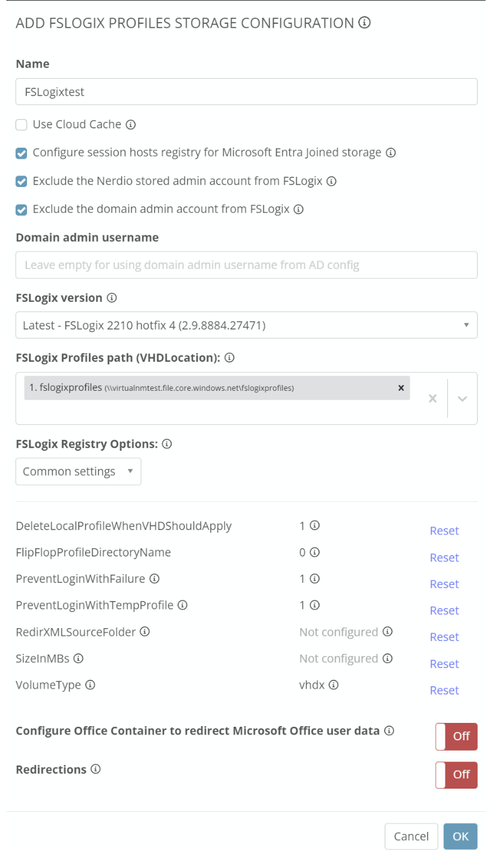497x868 pixels.
Task: Click info icon next to FSLogix version
Action: (x=112, y=298)
